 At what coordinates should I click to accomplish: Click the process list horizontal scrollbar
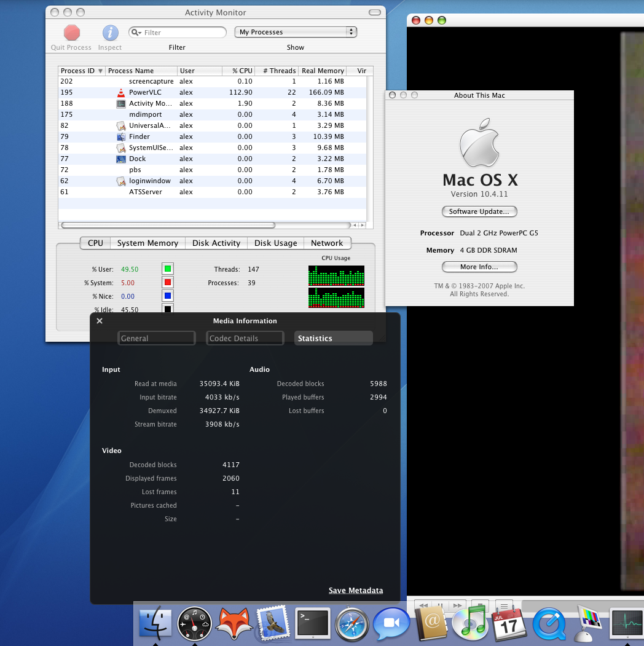tap(168, 225)
